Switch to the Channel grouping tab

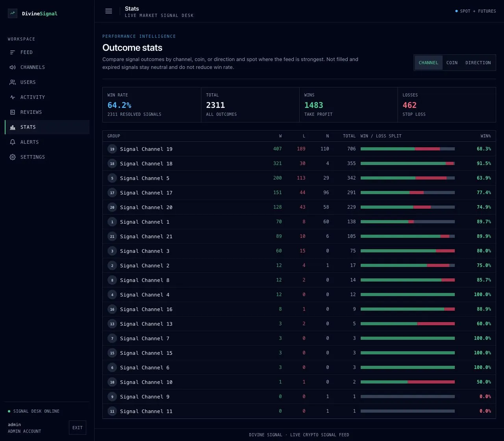point(428,63)
